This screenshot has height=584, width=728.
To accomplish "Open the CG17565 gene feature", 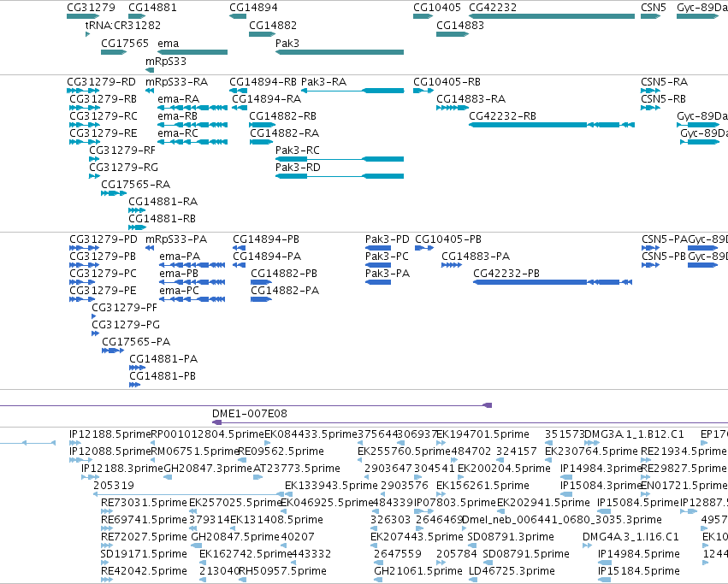I will pyautogui.click(x=113, y=52).
